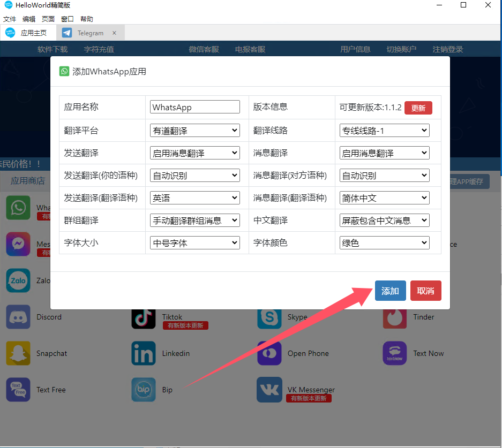Image resolution: width=502 pixels, height=448 pixels.
Task: Click the blue 添加 button
Action: [x=390, y=291]
